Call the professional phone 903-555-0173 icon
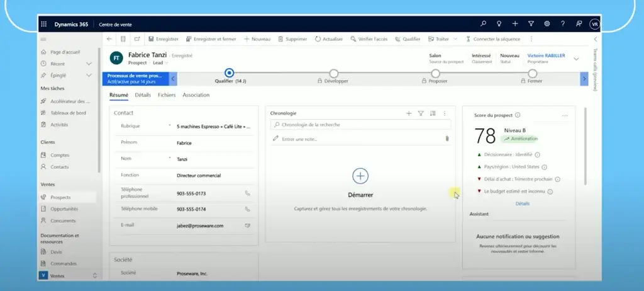Image resolution: width=644 pixels, height=291 pixels. click(247, 193)
